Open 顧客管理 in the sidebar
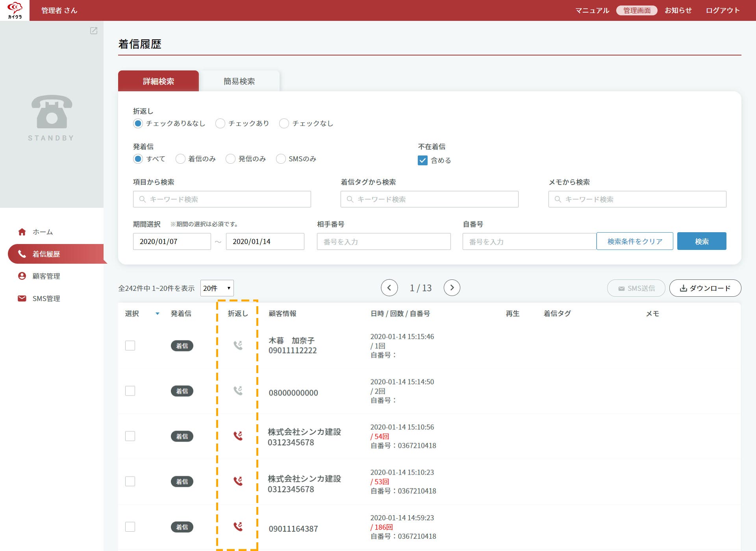 46,276
